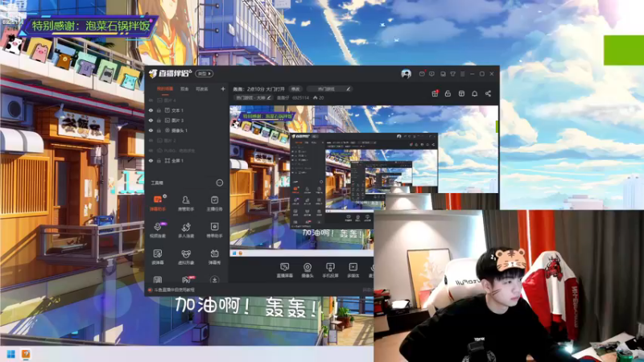Viewport: 644px width, 362px height.
Task: Open the 主播任务 tool
Action: click(214, 203)
